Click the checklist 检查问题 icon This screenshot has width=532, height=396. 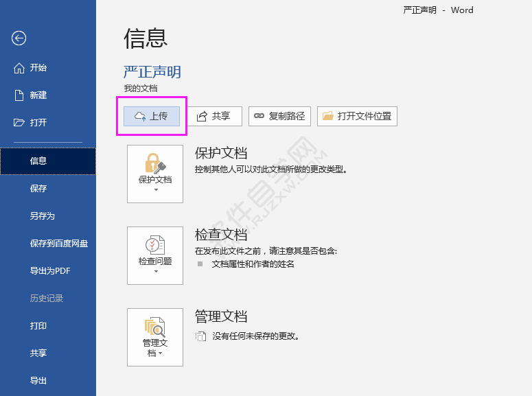click(155, 244)
